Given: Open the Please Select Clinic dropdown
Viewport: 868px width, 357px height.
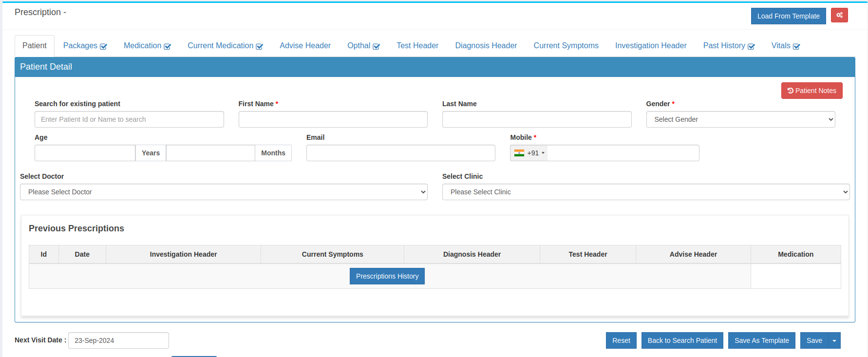Looking at the screenshot, I should (645, 192).
